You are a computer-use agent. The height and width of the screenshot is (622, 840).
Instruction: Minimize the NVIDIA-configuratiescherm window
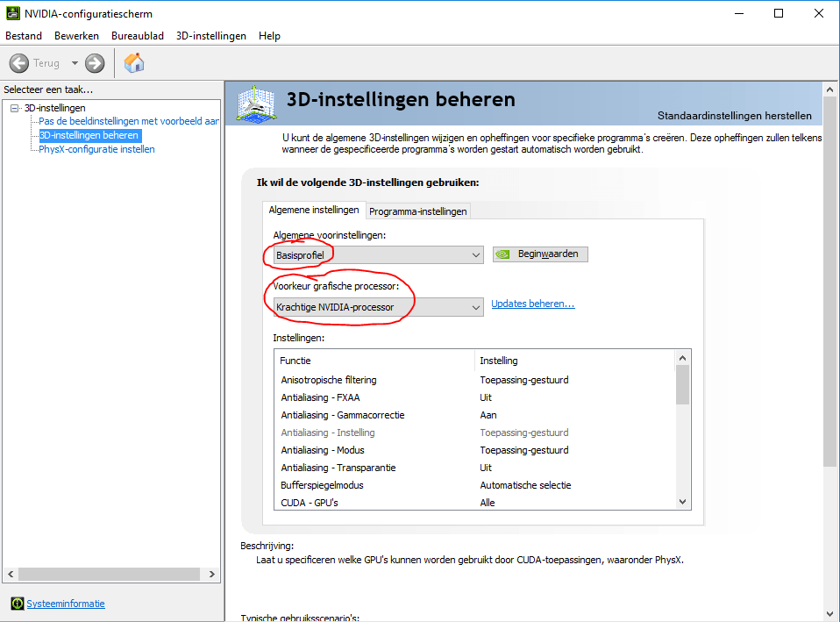739,13
